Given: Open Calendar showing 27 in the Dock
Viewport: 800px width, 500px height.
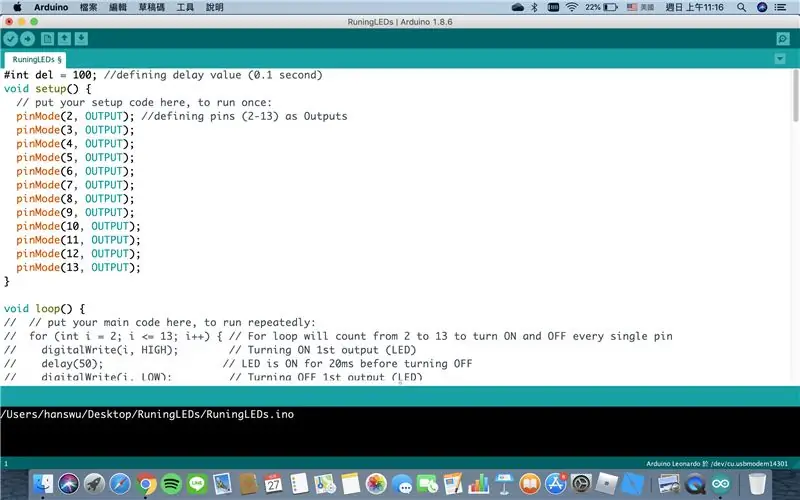Looking at the screenshot, I should click(x=273, y=484).
